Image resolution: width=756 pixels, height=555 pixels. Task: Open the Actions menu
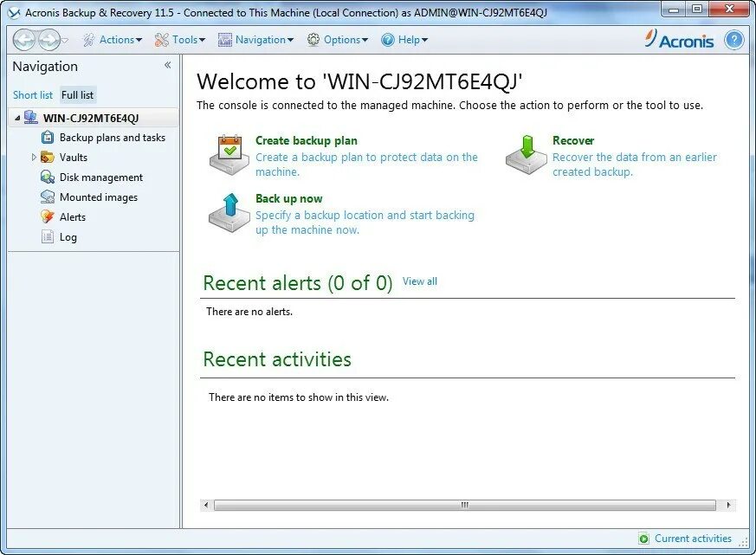click(x=120, y=40)
